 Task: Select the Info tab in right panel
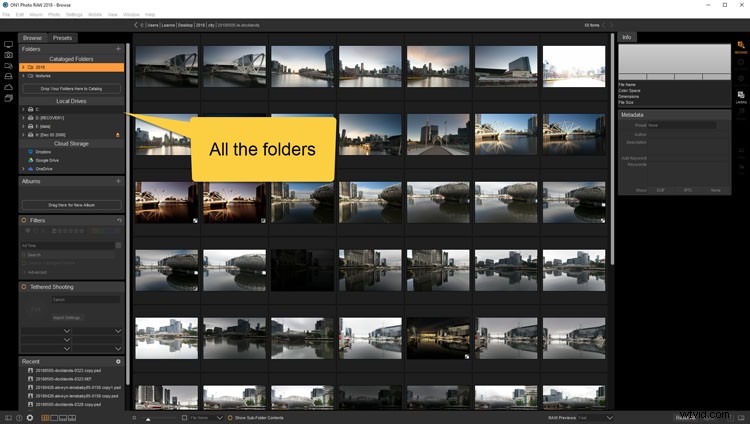[x=627, y=37]
